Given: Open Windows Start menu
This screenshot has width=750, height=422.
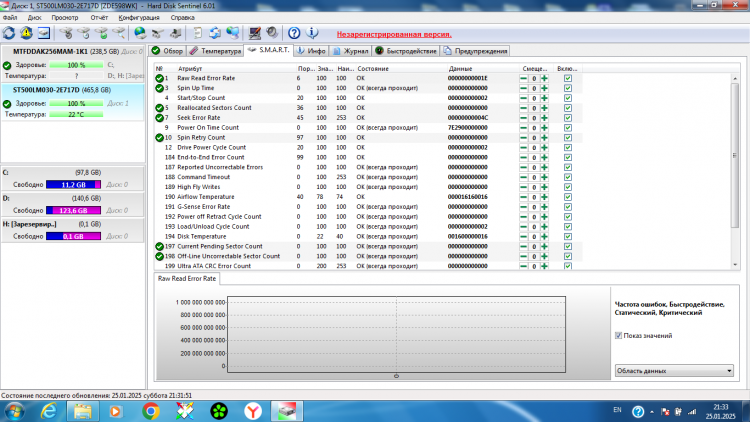Looking at the screenshot, I should click(x=14, y=411).
